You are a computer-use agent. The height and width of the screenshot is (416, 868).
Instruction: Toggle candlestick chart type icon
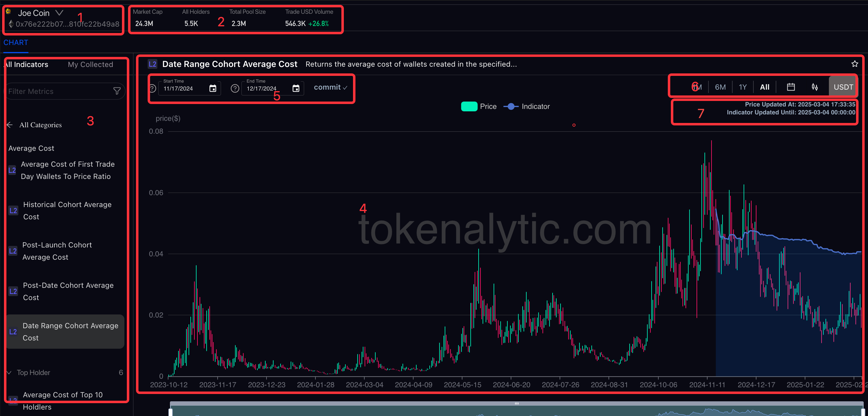click(x=815, y=87)
